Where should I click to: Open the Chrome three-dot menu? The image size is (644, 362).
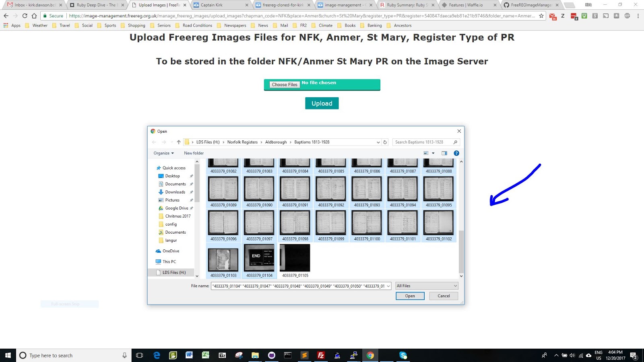(x=638, y=16)
